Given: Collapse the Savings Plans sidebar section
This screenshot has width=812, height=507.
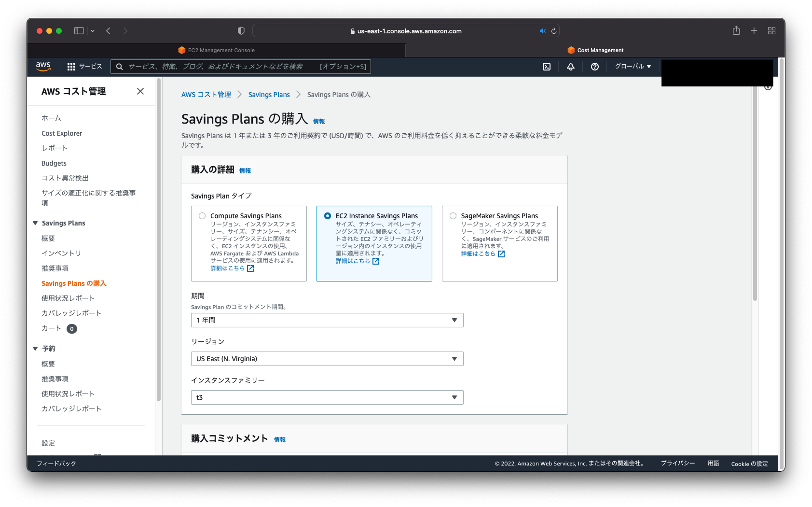Looking at the screenshot, I should coord(35,223).
